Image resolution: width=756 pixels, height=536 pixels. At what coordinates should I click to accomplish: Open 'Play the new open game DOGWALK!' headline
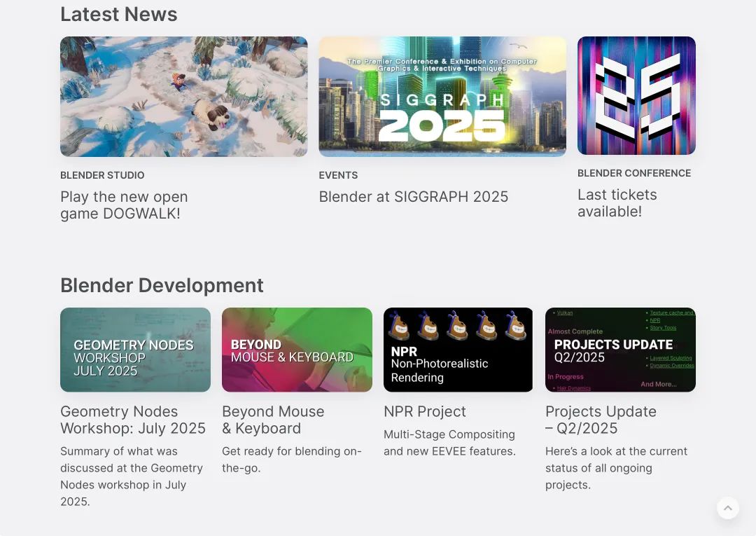pos(124,205)
